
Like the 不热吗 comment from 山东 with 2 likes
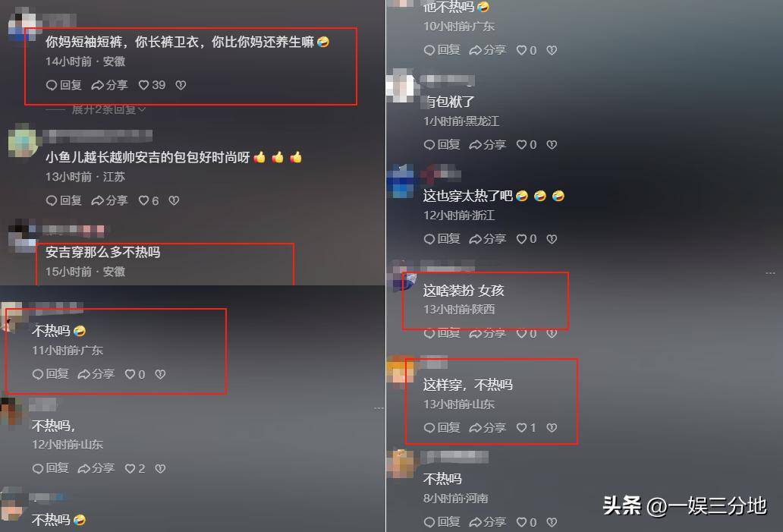pyautogui.click(x=135, y=468)
